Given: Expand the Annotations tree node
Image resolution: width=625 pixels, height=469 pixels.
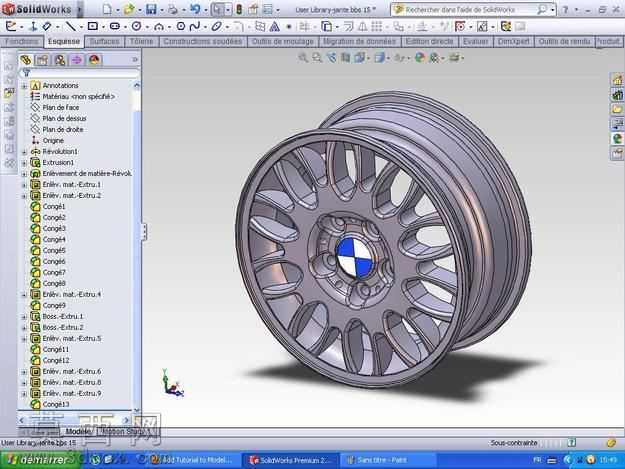Looking at the screenshot, I should click(x=24, y=86).
